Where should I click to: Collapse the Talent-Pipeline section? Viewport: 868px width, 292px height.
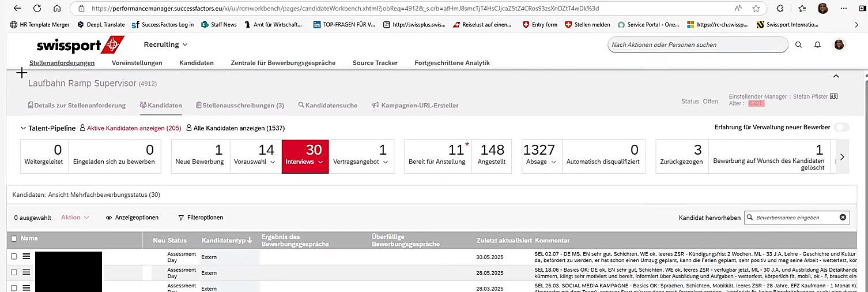tap(23, 128)
